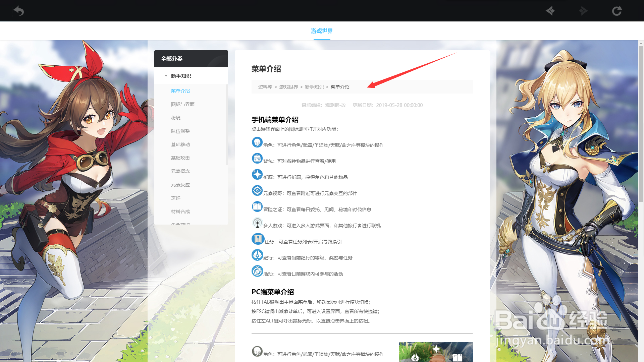
Task: Click 资料库 breadcrumb link
Action: (x=265, y=87)
